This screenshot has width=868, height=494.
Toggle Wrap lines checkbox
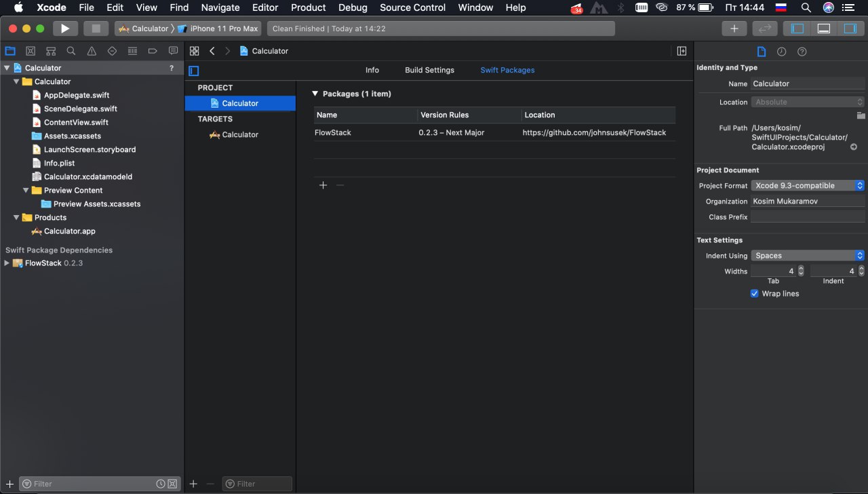point(754,294)
